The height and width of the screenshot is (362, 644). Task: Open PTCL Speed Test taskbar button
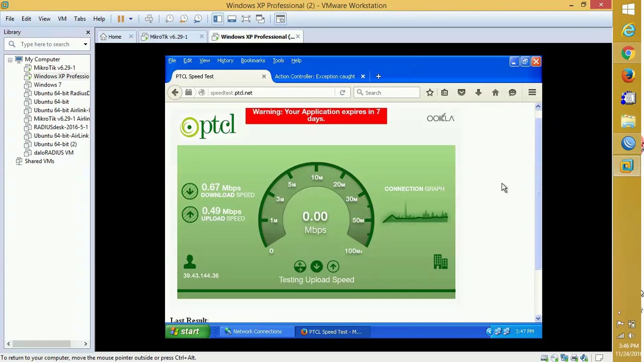[332, 331]
